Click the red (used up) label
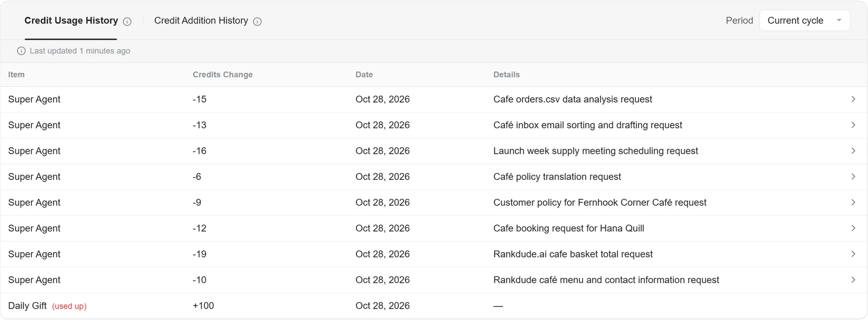 [69, 306]
